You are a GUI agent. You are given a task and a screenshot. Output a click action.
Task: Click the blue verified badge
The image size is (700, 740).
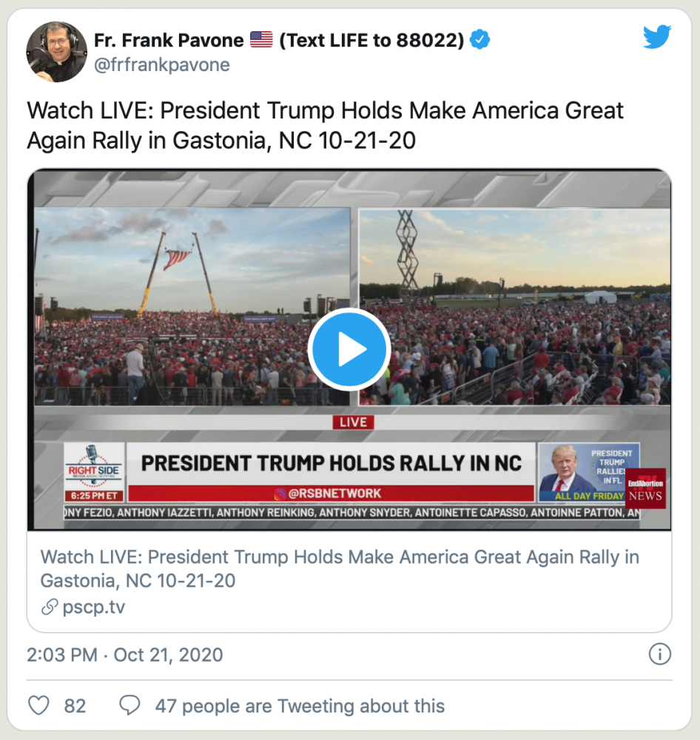[481, 40]
